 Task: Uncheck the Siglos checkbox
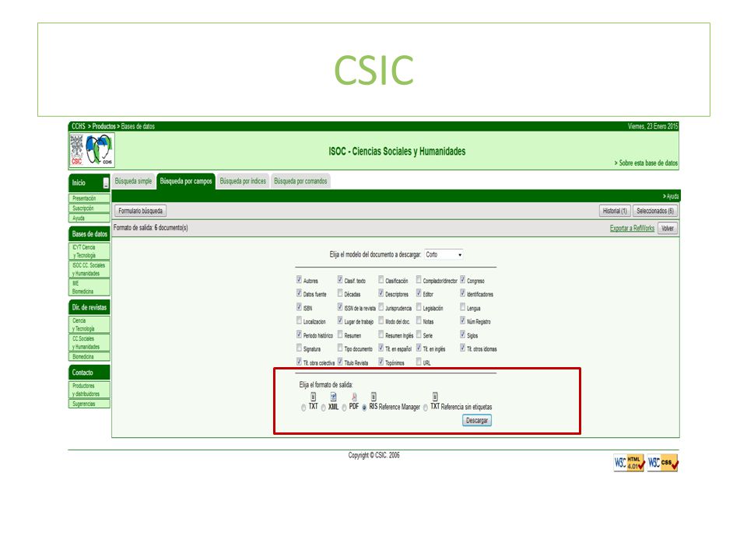click(462, 334)
